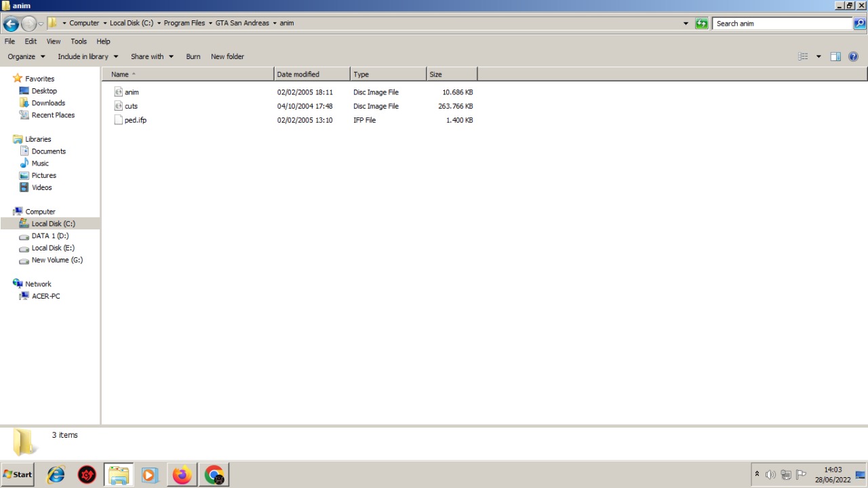868x488 pixels.
Task: Open the Videos library
Action: (41, 188)
